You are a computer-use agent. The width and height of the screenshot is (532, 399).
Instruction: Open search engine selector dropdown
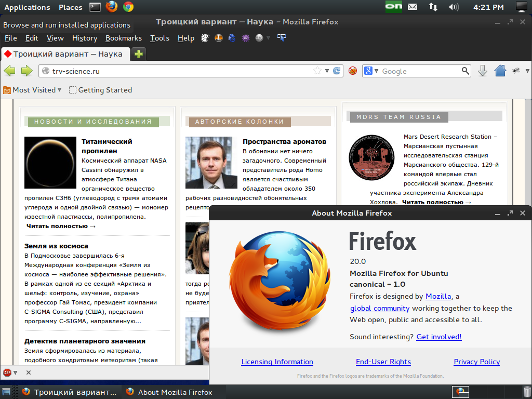[376, 71]
